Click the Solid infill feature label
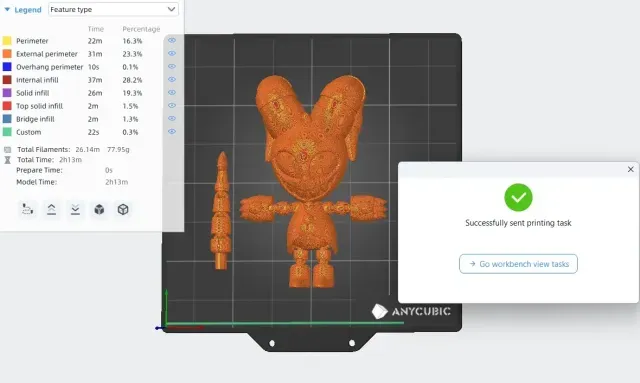Viewport: 640px width, 383px height. [x=33, y=93]
